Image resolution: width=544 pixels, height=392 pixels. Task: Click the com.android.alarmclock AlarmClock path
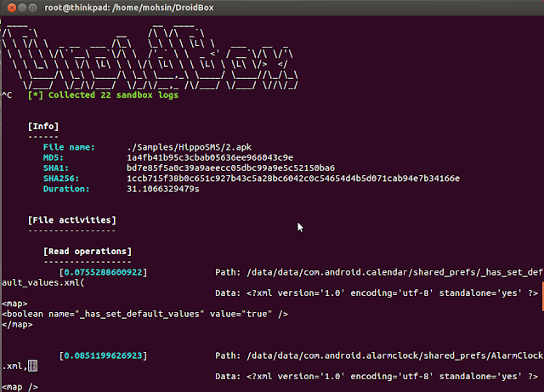coord(394,355)
